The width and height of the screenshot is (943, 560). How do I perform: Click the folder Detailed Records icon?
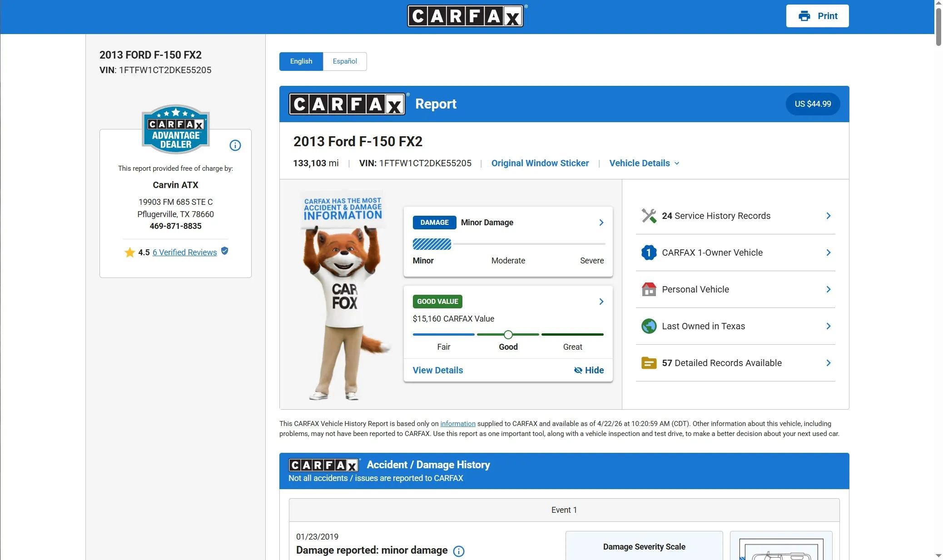[649, 363]
